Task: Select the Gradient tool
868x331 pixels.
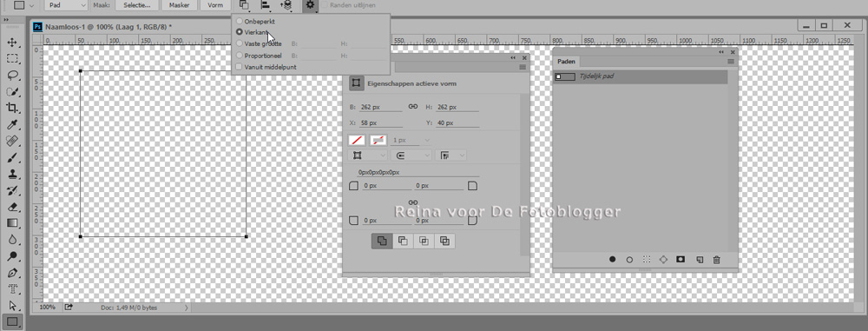Action: tap(12, 223)
